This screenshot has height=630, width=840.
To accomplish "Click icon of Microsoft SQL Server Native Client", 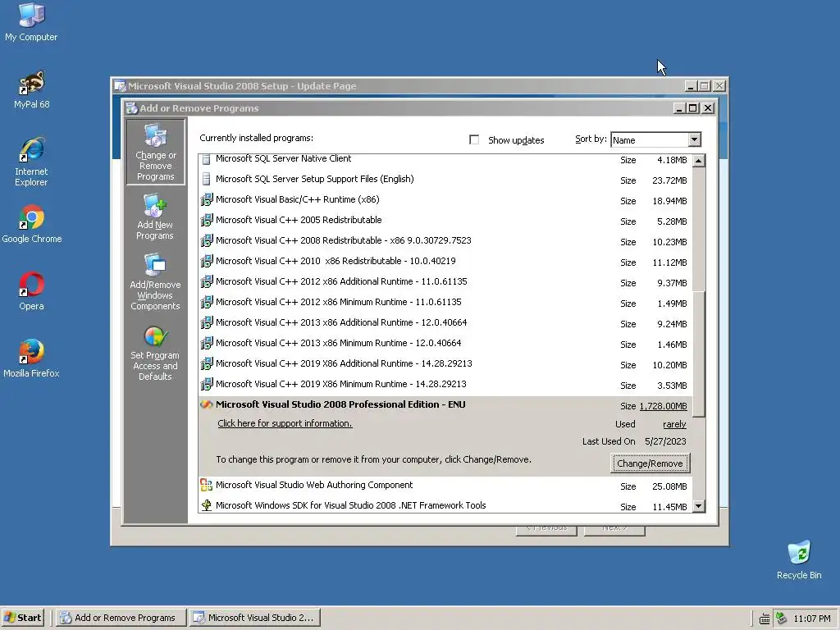I will (206, 159).
